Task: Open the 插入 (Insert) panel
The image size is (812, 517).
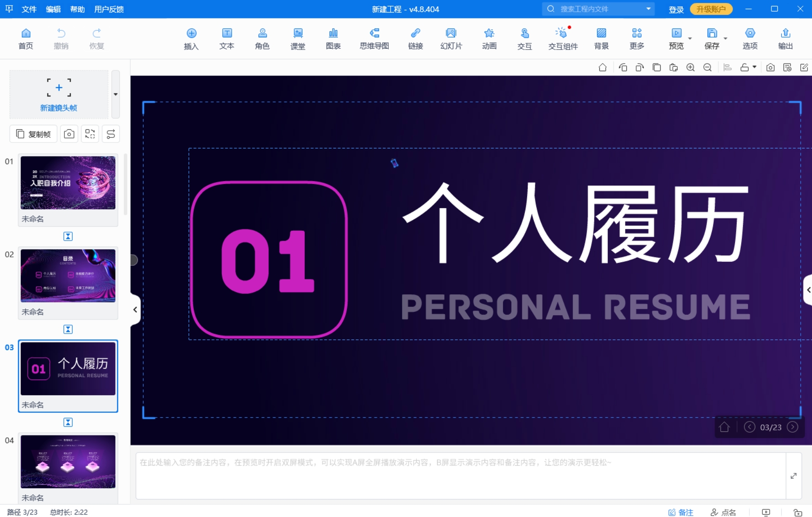Action: click(x=191, y=38)
